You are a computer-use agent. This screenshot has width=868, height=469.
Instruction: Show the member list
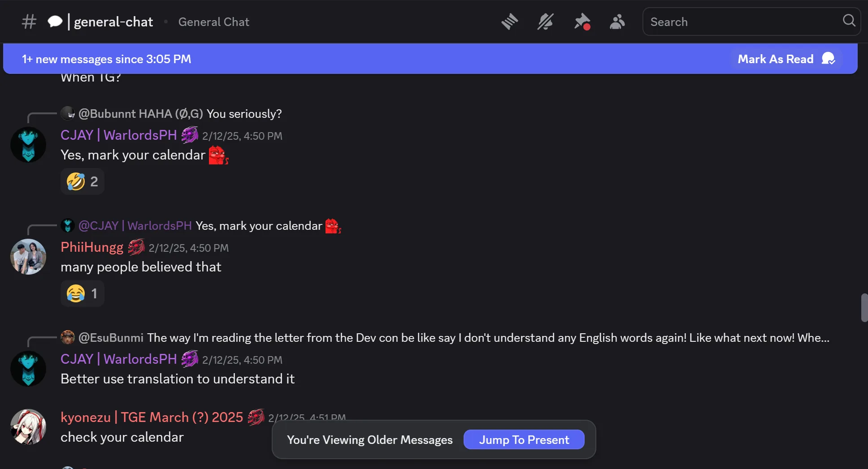click(617, 22)
